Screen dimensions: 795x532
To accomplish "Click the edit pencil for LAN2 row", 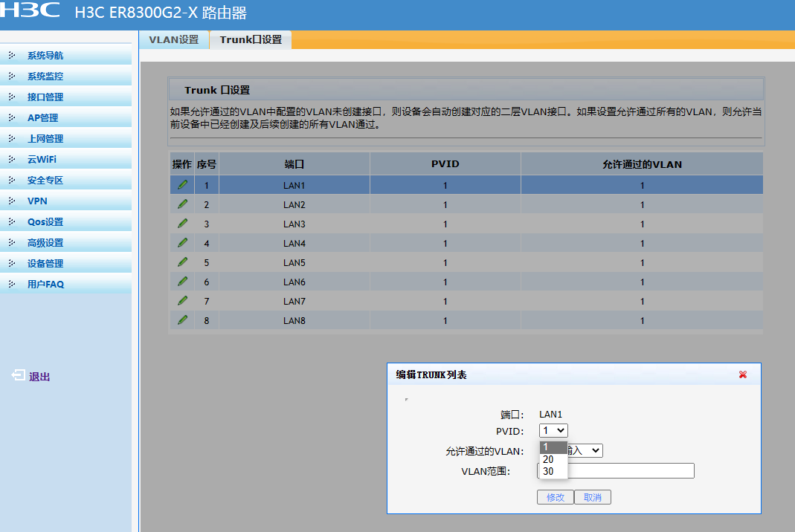I will [182, 204].
